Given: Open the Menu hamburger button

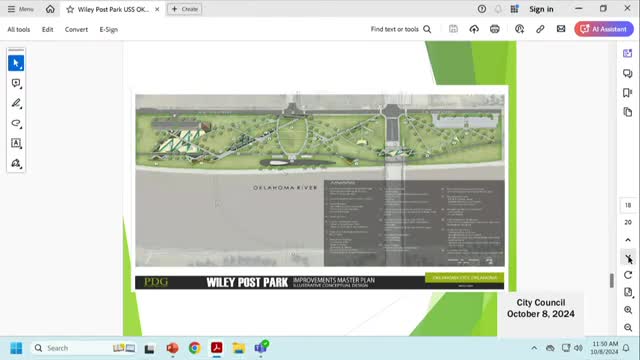Looking at the screenshot, I should [x=20, y=9].
